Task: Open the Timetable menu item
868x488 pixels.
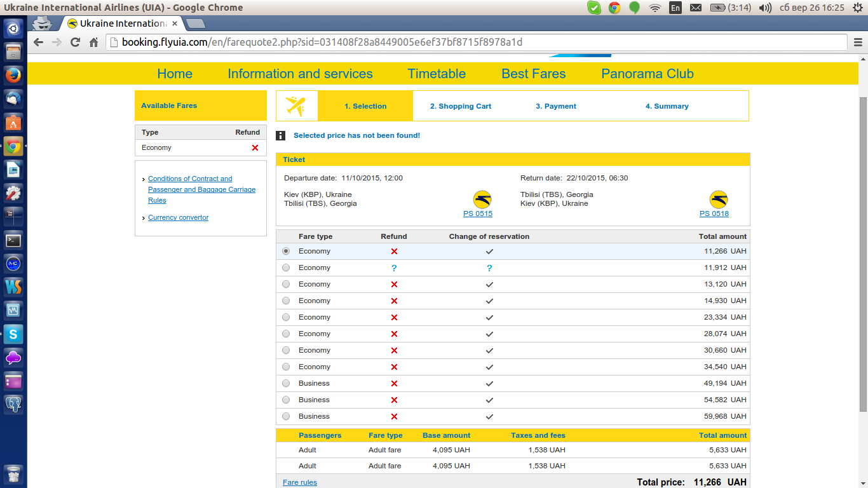Action: pos(437,74)
